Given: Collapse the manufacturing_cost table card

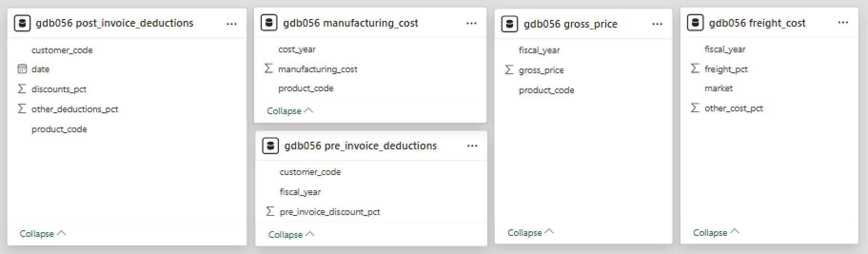Looking at the screenshot, I should click(x=290, y=111).
